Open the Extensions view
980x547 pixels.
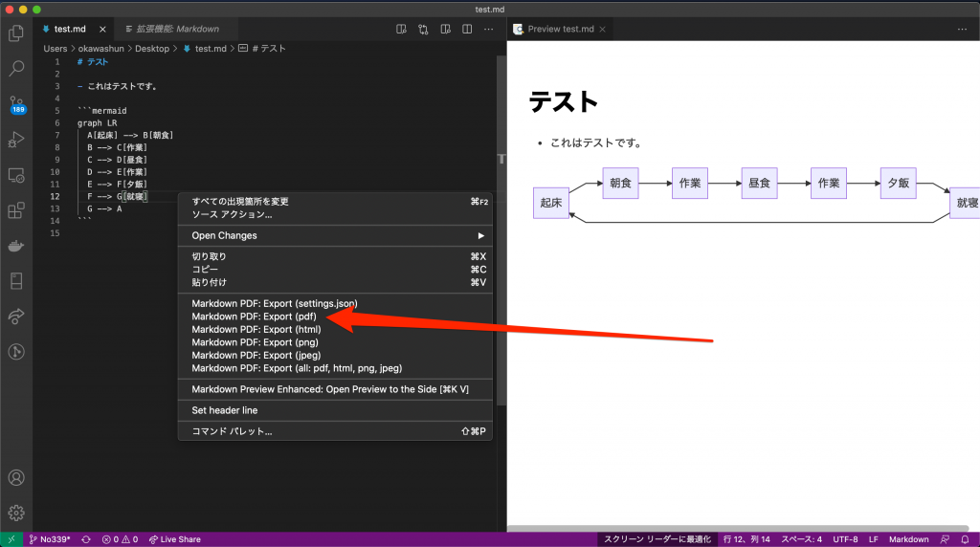[16, 210]
